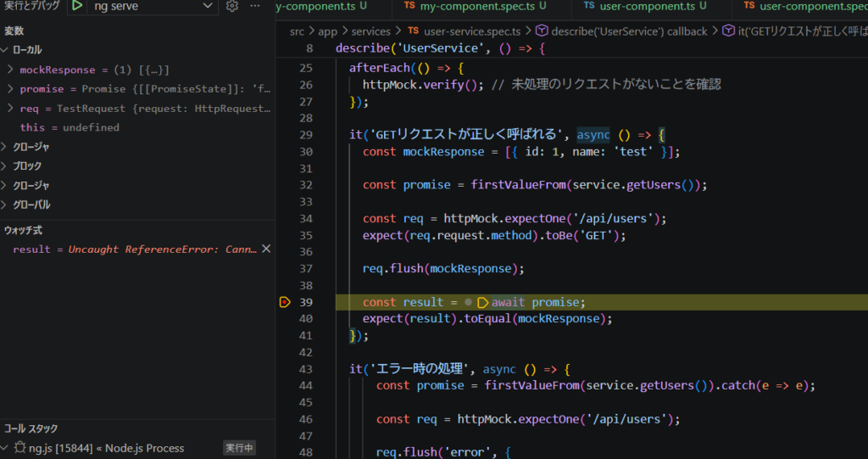Open the debug panel more actions ellipsis
The width and height of the screenshot is (868, 459).
[255, 7]
